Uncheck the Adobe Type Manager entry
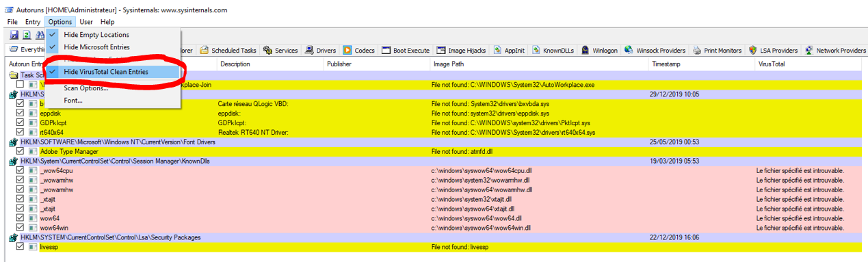Screen dimensions: 868x262 pos(21,151)
